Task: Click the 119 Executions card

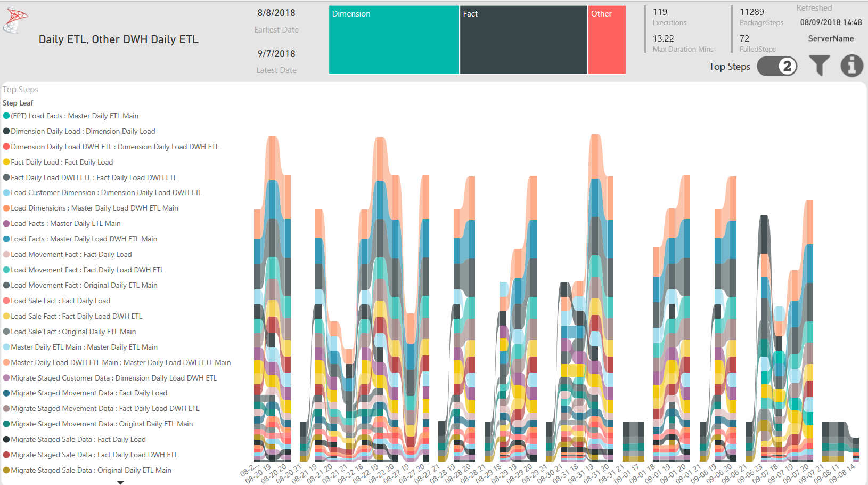Action: (669, 17)
